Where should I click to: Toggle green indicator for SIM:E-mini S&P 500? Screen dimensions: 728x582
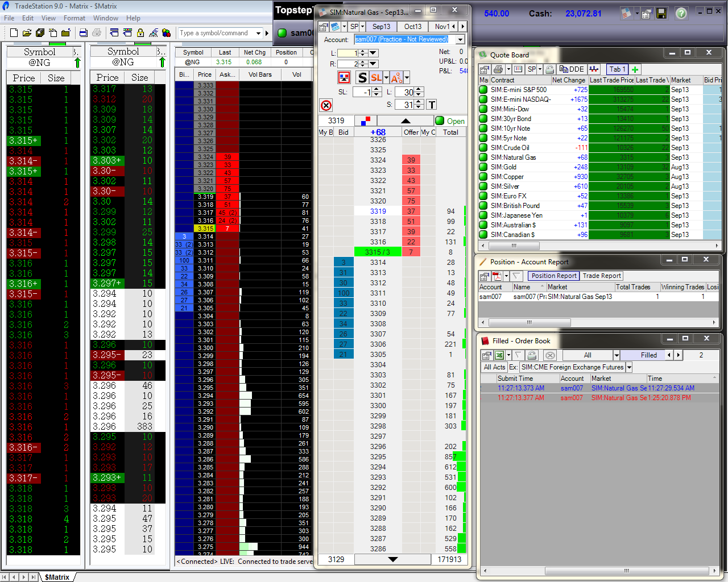click(483, 89)
